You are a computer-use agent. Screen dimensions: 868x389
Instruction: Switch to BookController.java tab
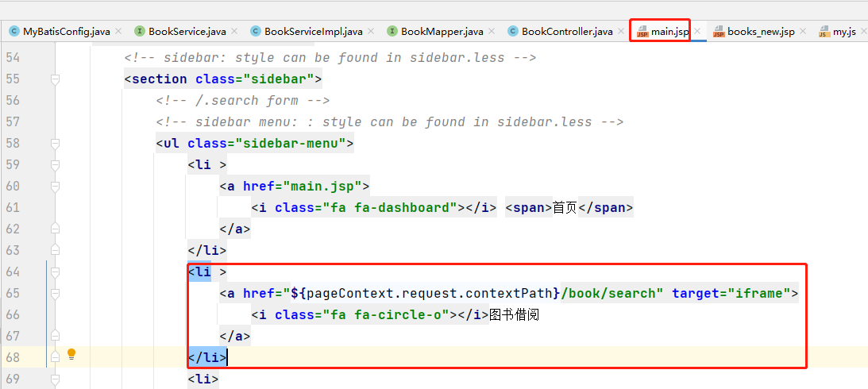567,32
